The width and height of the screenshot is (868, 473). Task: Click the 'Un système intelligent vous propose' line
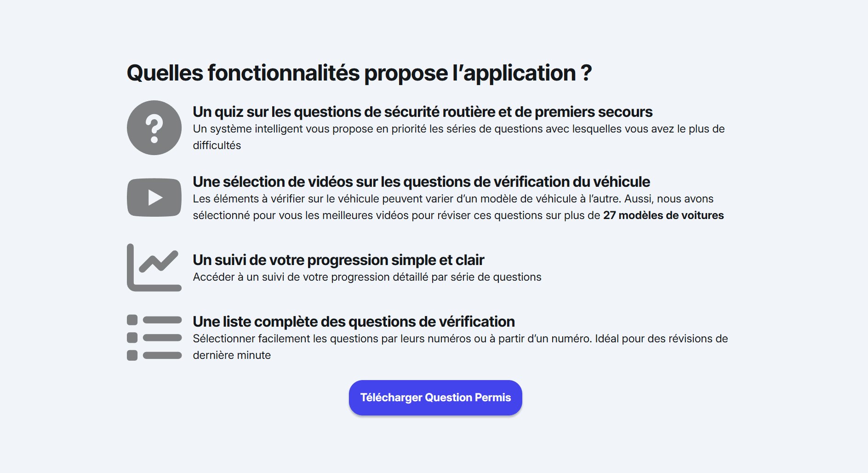[x=458, y=129]
